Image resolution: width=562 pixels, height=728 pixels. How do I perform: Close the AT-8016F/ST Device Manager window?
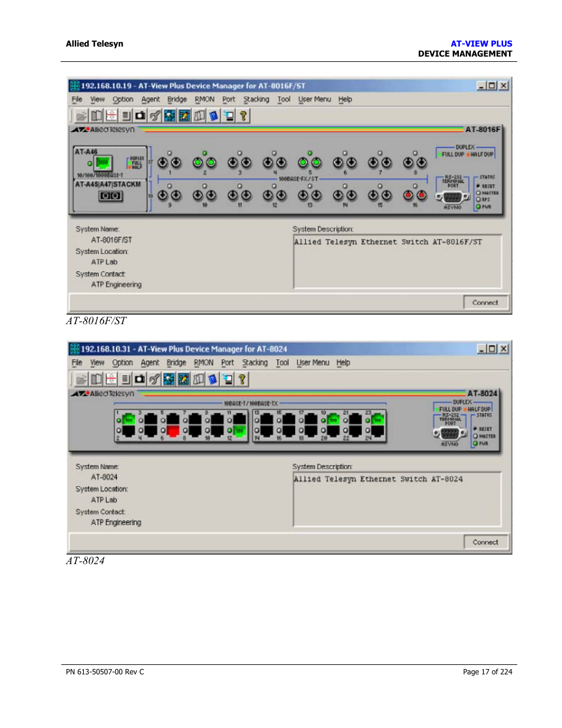504,85
